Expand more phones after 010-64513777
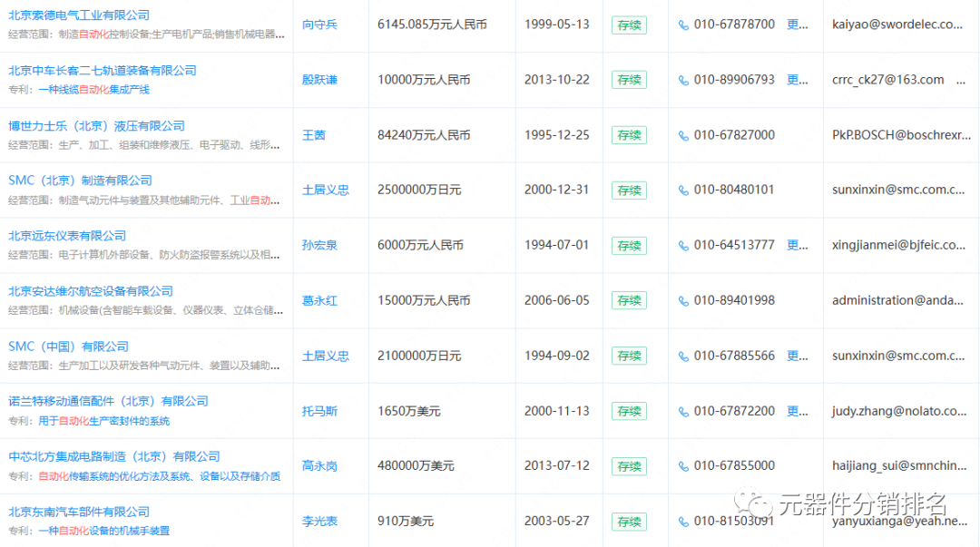Screen dimensions: 980x547 click(798, 245)
